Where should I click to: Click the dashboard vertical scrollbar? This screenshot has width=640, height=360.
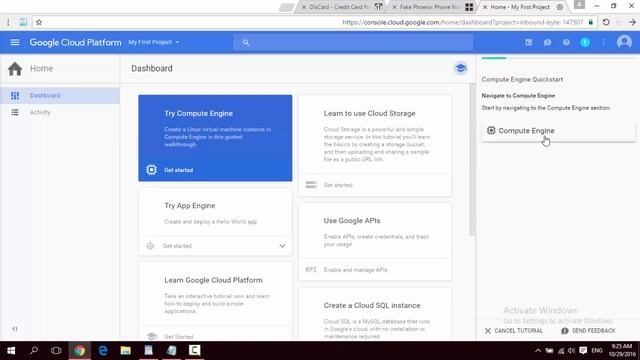pyautogui.click(x=472, y=159)
